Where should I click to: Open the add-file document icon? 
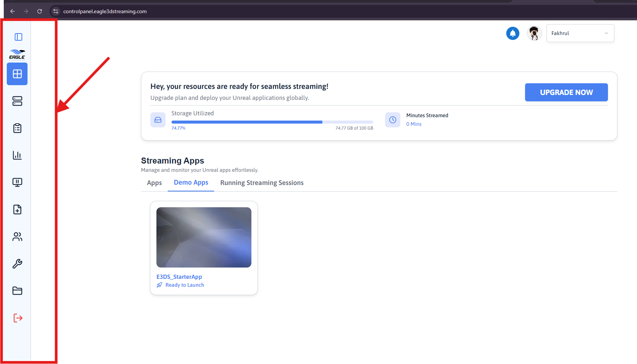(x=17, y=210)
